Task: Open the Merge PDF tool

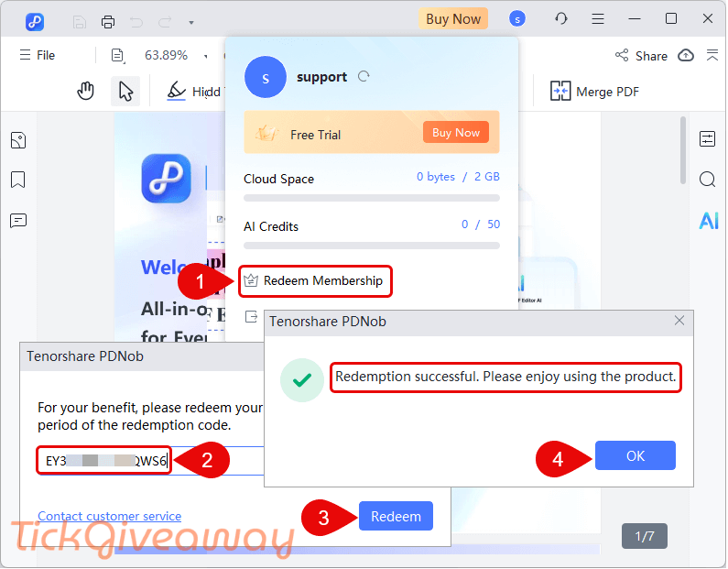Action: point(594,92)
